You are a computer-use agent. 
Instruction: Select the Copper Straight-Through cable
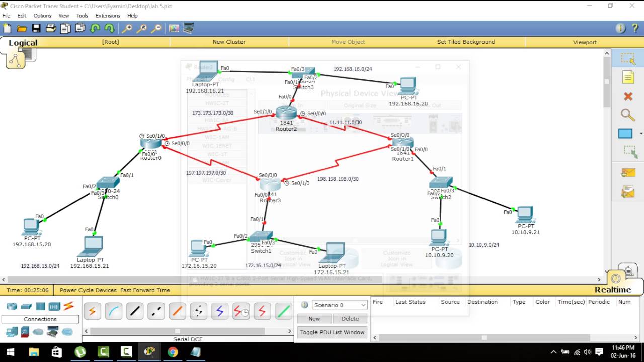pyautogui.click(x=133, y=312)
